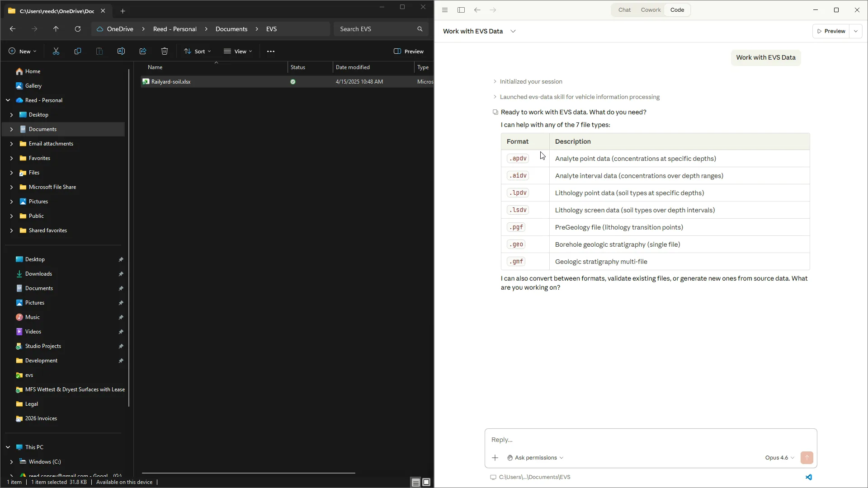Click the Rename icon in Explorer toolbar
868x488 pixels.
click(121, 52)
